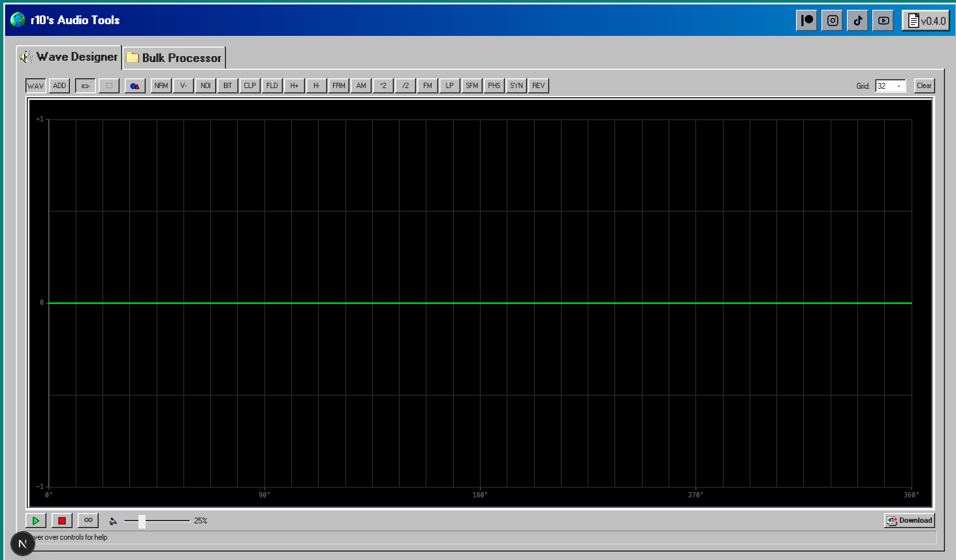Apply LP low-pass filter
This screenshot has height=560, width=956.
(450, 86)
